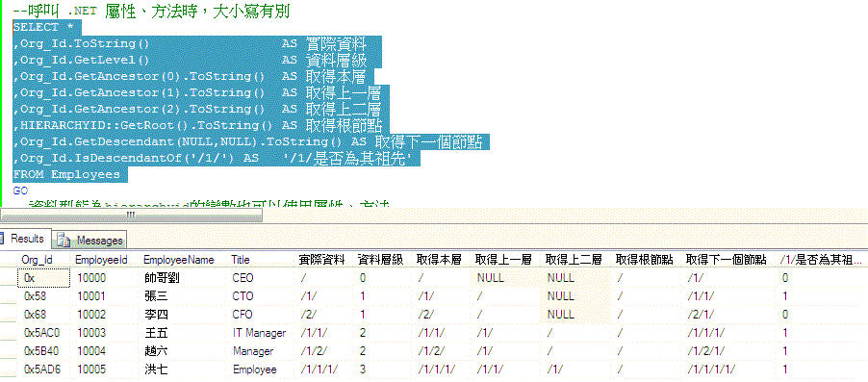Click the HIERARCHYID::GetRoot() line in editor
The width and height of the screenshot is (868, 382).
(x=197, y=125)
